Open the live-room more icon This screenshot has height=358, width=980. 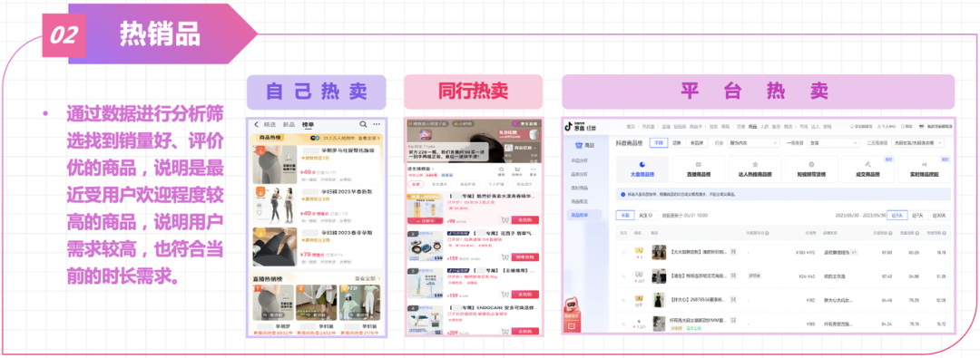click(x=534, y=170)
